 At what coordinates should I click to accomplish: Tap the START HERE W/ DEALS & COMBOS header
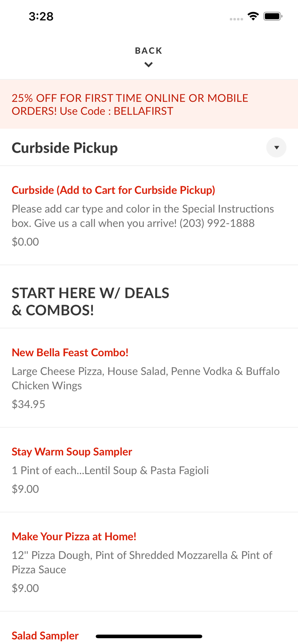pyautogui.click(x=90, y=301)
